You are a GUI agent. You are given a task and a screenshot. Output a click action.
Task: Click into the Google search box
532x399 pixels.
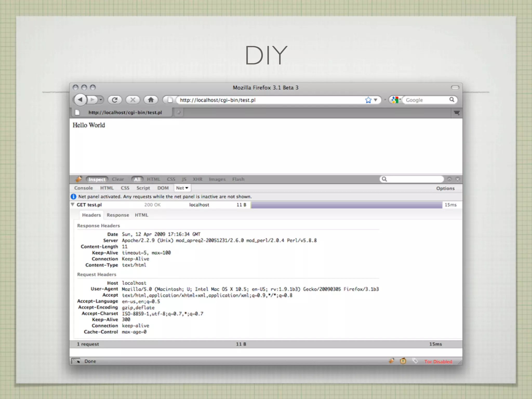tap(427, 100)
